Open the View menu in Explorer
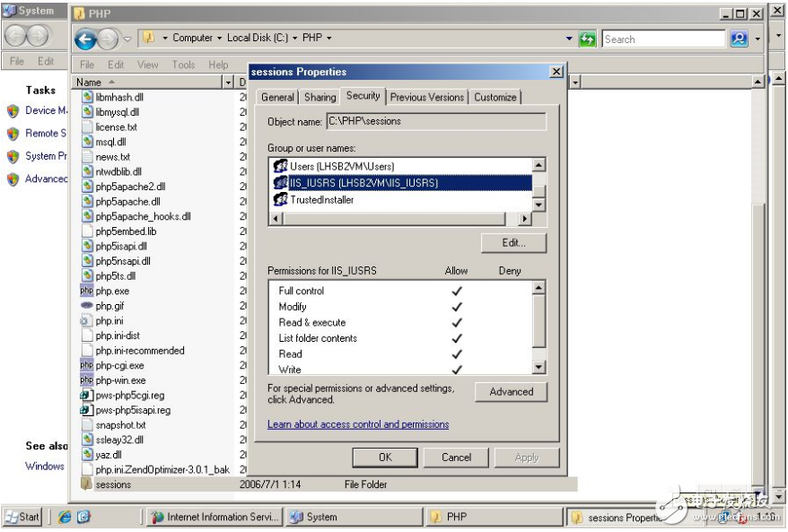788x532 pixels. point(148,65)
